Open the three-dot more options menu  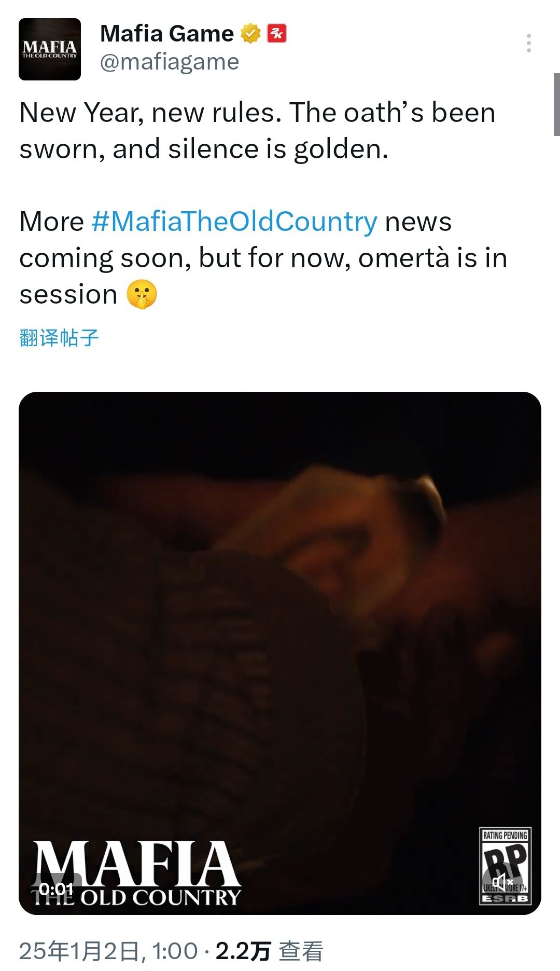click(528, 43)
